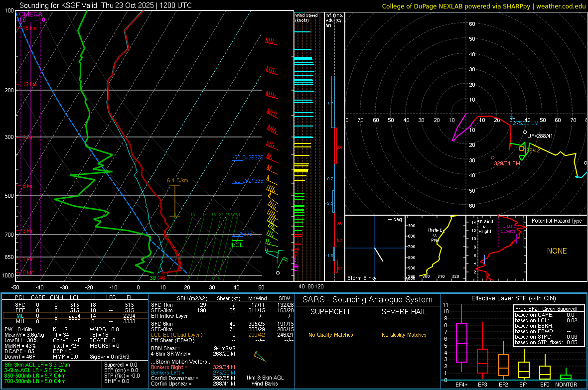Click the Prob EF2+ Given Supercell header
The image size is (588, 390).
pyautogui.click(x=546, y=309)
